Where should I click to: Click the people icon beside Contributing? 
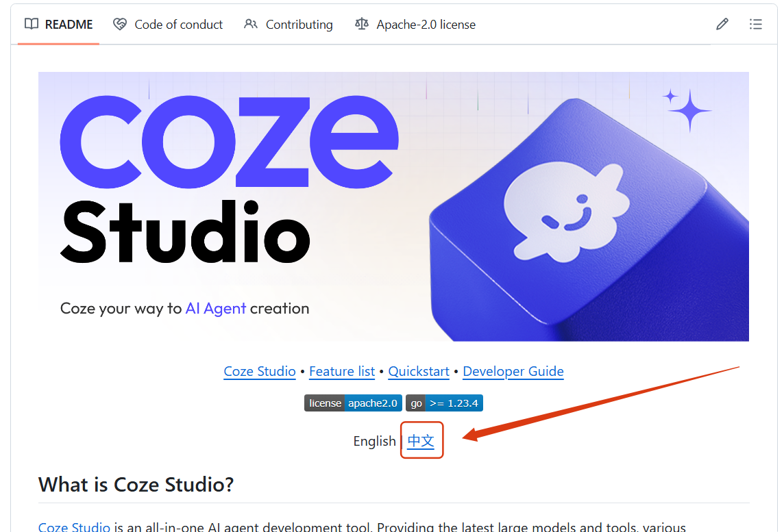(251, 24)
